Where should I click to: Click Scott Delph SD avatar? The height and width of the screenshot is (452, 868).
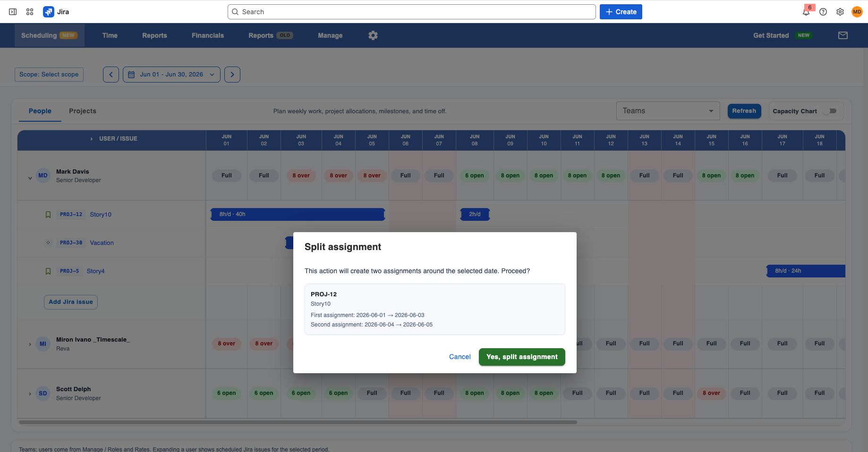pos(43,393)
